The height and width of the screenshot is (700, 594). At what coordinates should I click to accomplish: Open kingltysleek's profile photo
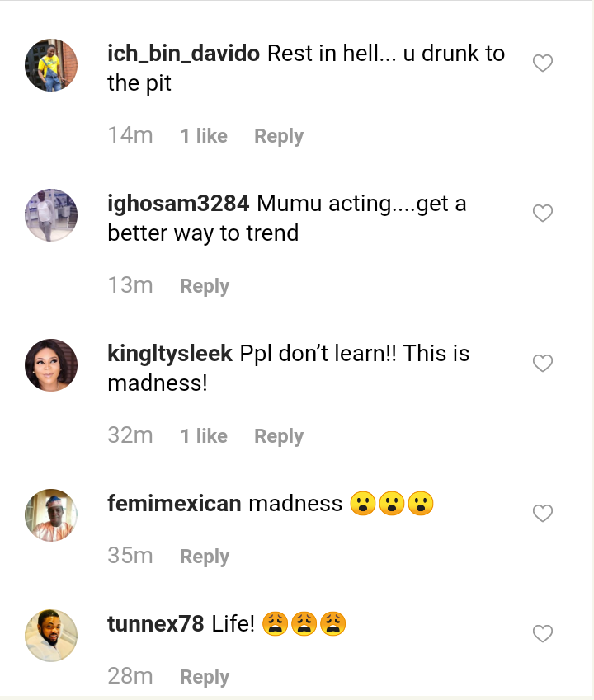(x=51, y=365)
